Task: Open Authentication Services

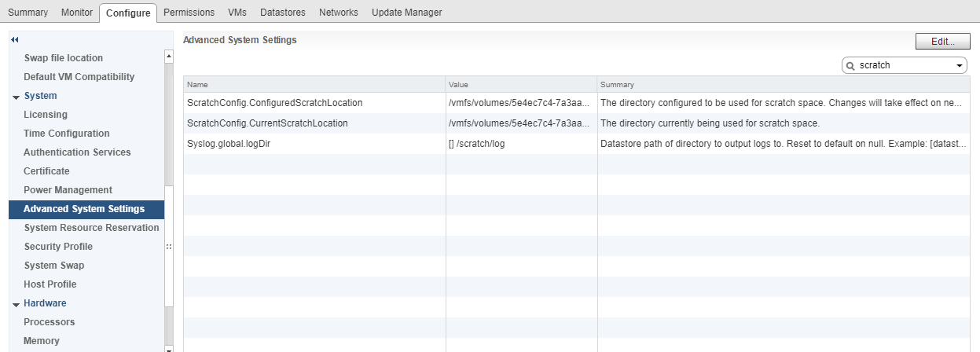Action: [77, 152]
